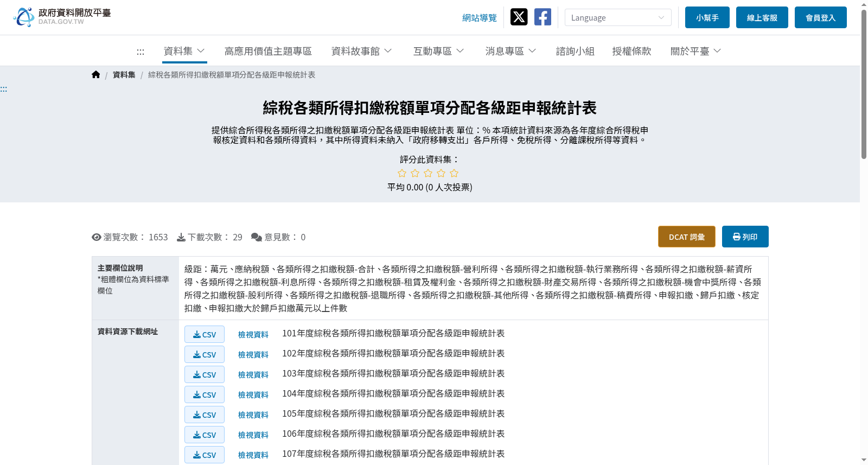Image resolution: width=868 pixels, height=465 pixels.
Task: Click 平均 0.00 (0 人次投票) text
Action: pyautogui.click(x=430, y=187)
